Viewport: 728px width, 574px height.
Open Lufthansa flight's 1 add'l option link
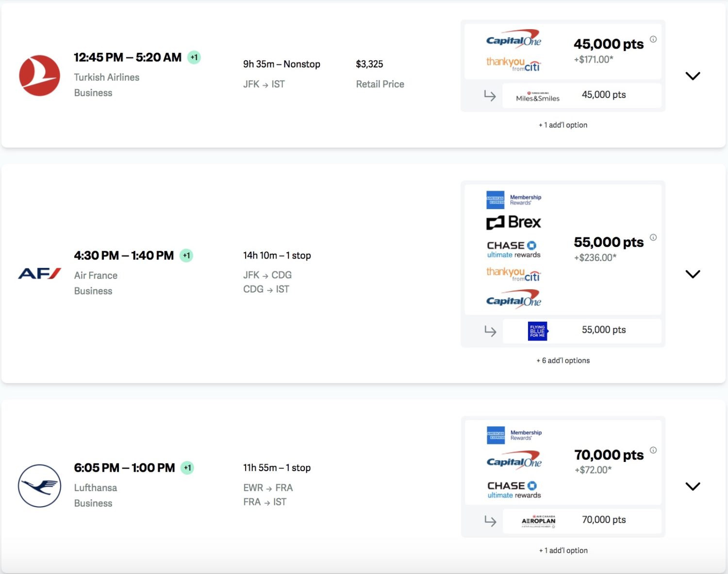coord(563,550)
